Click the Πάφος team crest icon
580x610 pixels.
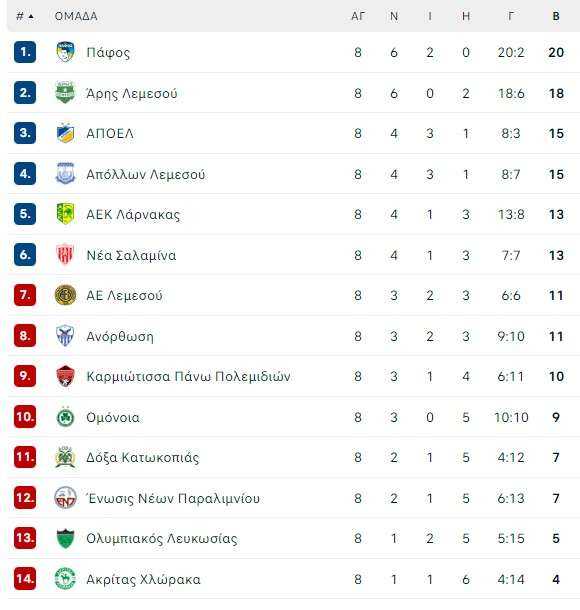65,52
